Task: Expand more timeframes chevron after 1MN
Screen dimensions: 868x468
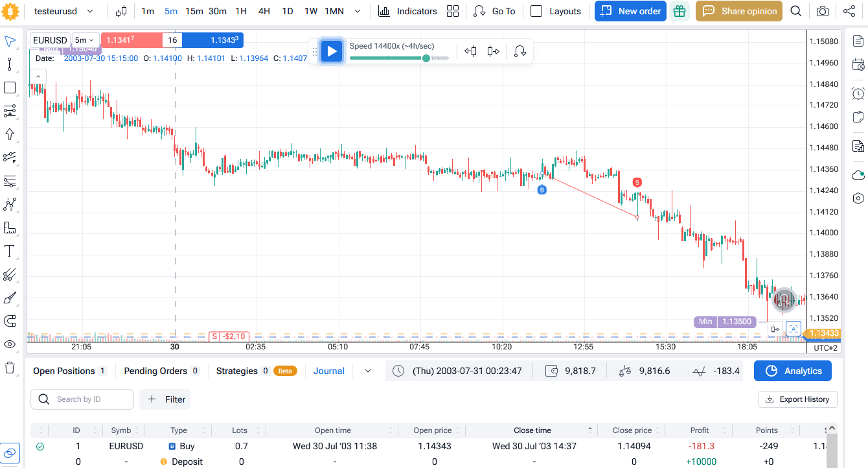Action: 358,11
